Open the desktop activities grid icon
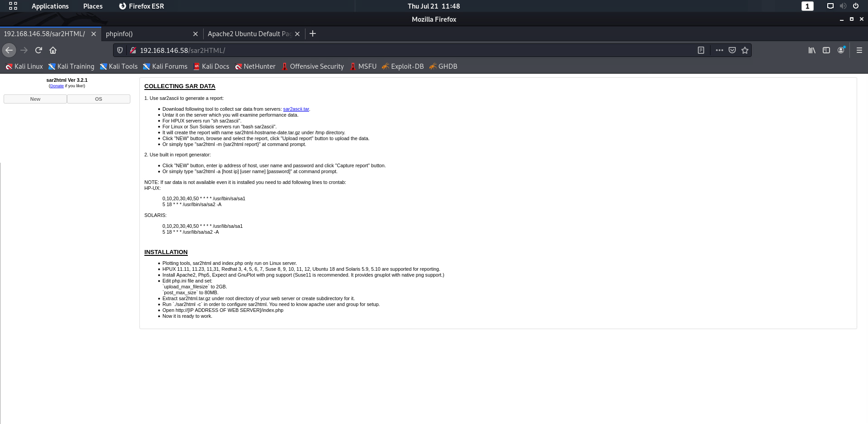Image resolution: width=868 pixels, height=424 pixels. click(13, 6)
